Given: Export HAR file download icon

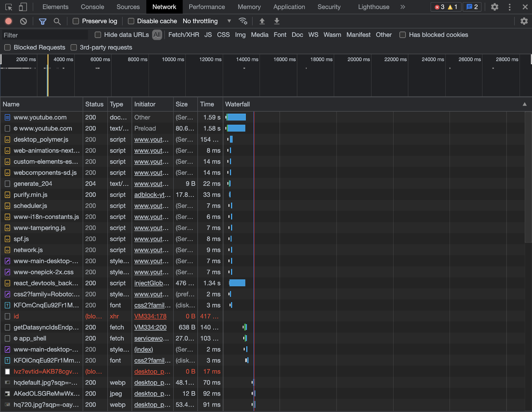Looking at the screenshot, I should tap(277, 21).
